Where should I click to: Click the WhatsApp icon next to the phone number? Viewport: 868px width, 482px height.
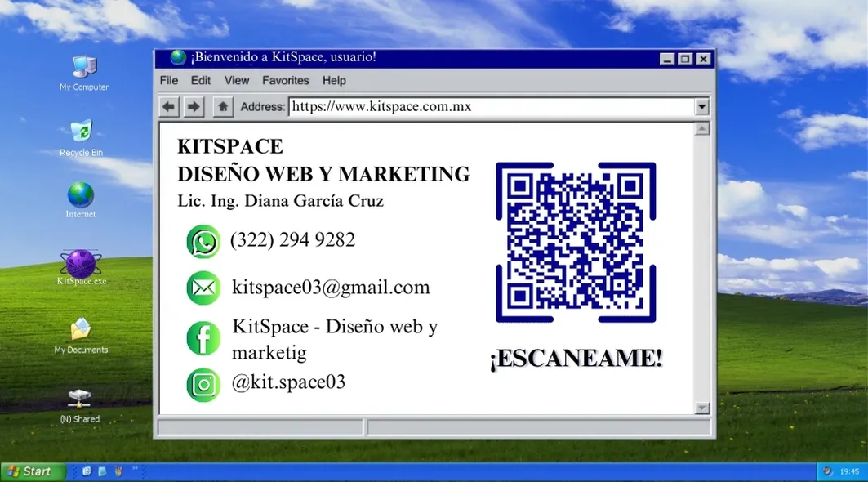point(203,241)
